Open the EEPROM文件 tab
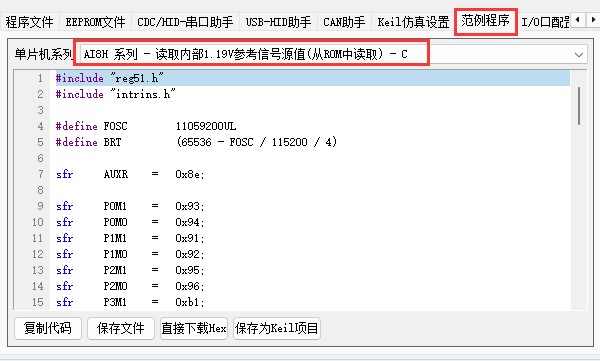600x361 pixels. point(95,22)
